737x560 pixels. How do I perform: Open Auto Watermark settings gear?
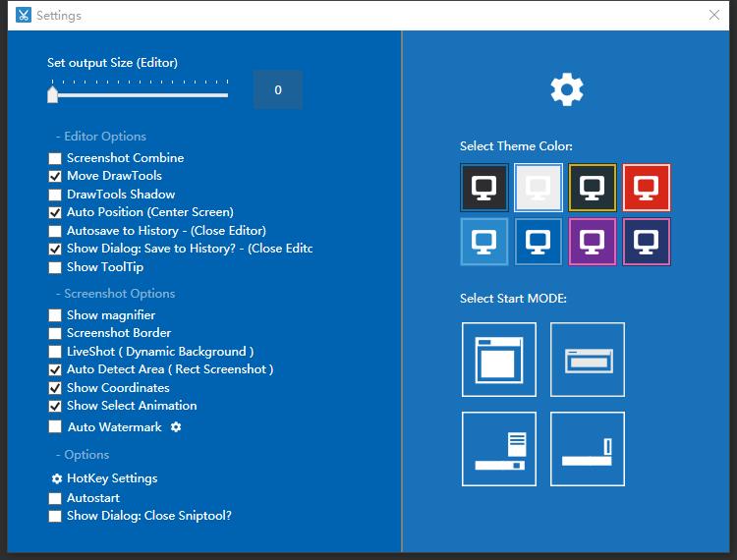point(176,427)
